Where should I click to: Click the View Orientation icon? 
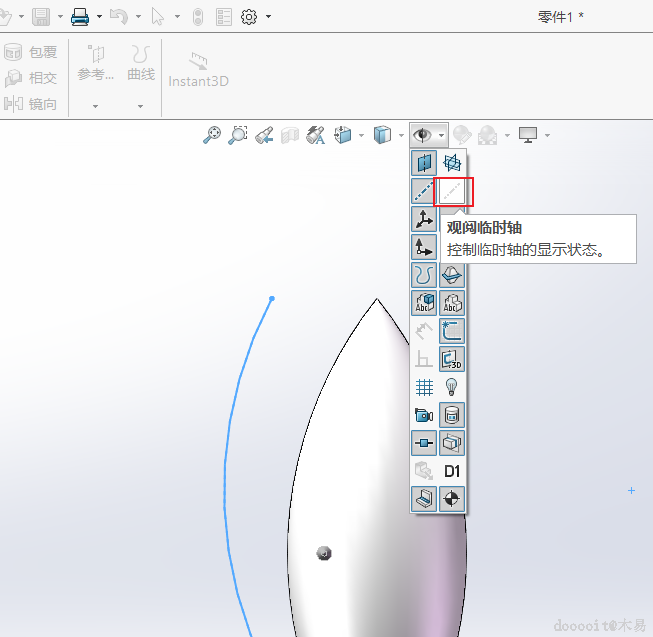point(343,135)
